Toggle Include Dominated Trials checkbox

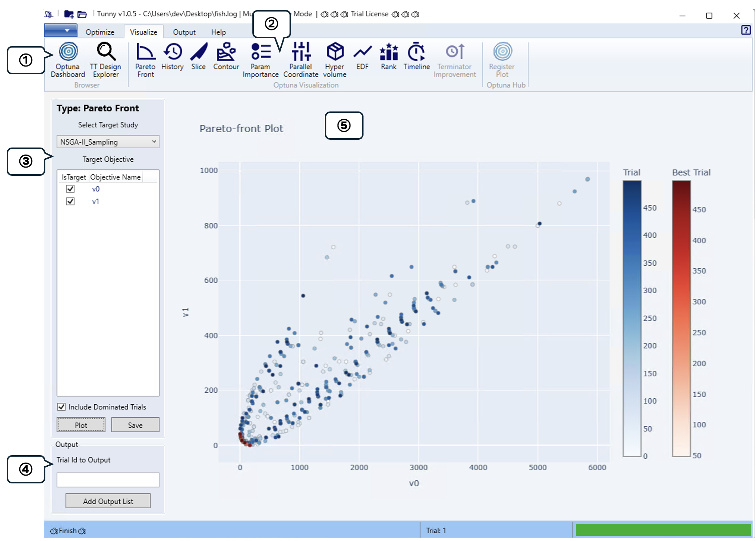[x=61, y=407]
